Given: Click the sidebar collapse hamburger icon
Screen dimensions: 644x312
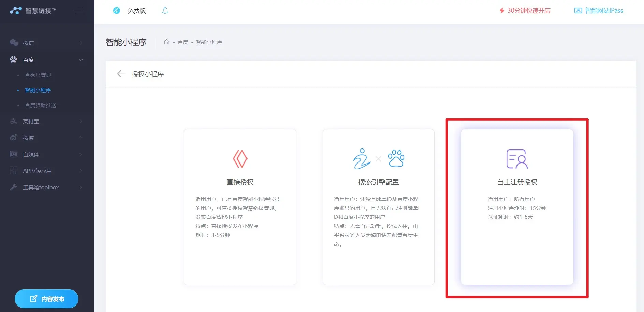Looking at the screenshot, I should coord(78,11).
